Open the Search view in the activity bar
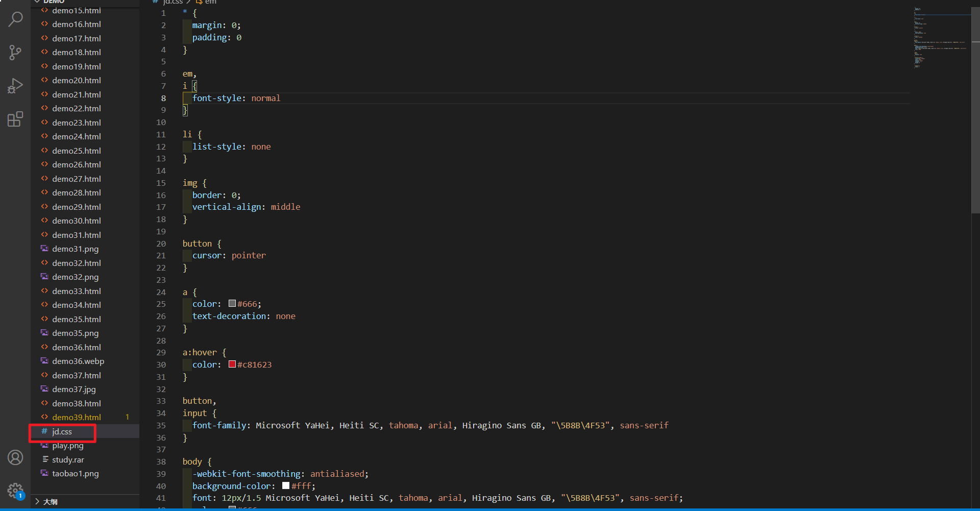Viewport: 980px width, 511px height. [x=15, y=20]
